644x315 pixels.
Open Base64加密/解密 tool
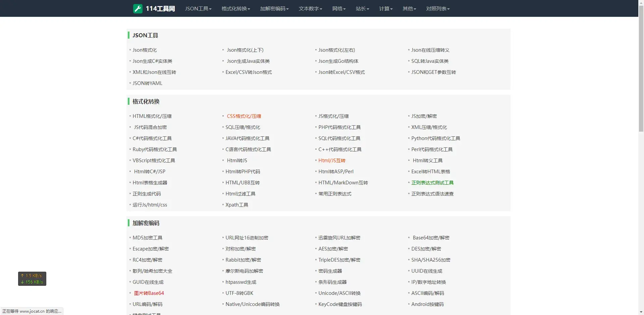(x=431, y=238)
